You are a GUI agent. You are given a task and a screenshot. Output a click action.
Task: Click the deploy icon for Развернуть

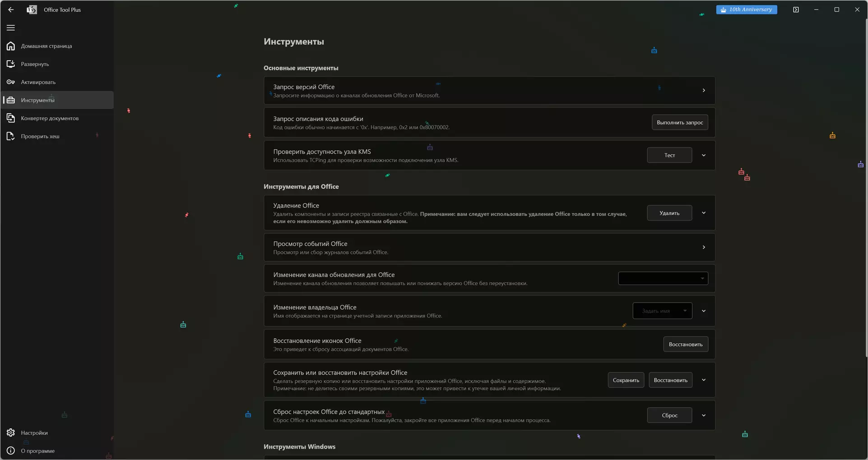pyautogui.click(x=11, y=64)
